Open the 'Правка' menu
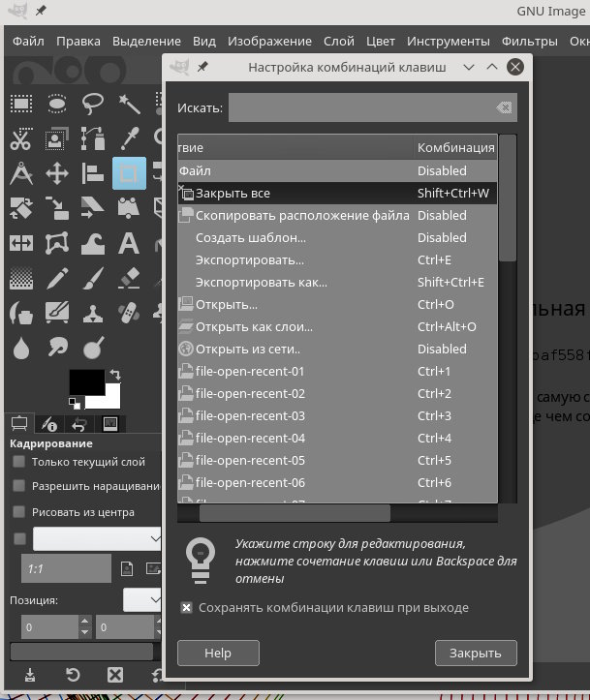 tap(78, 41)
